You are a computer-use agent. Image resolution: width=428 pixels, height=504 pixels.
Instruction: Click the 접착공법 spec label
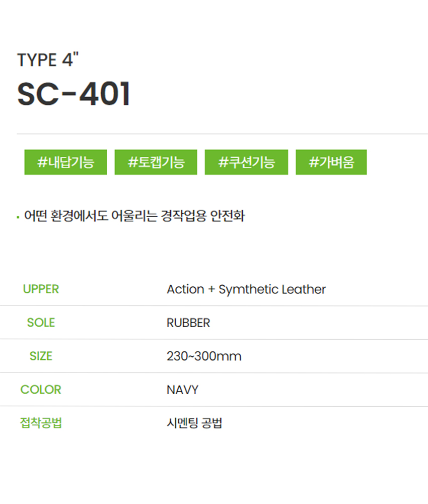41,423
